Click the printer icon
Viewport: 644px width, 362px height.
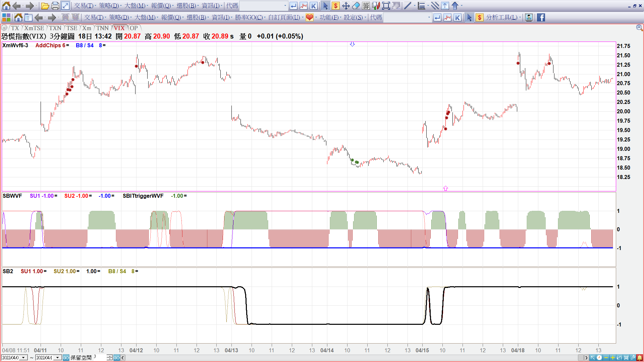[55, 6]
